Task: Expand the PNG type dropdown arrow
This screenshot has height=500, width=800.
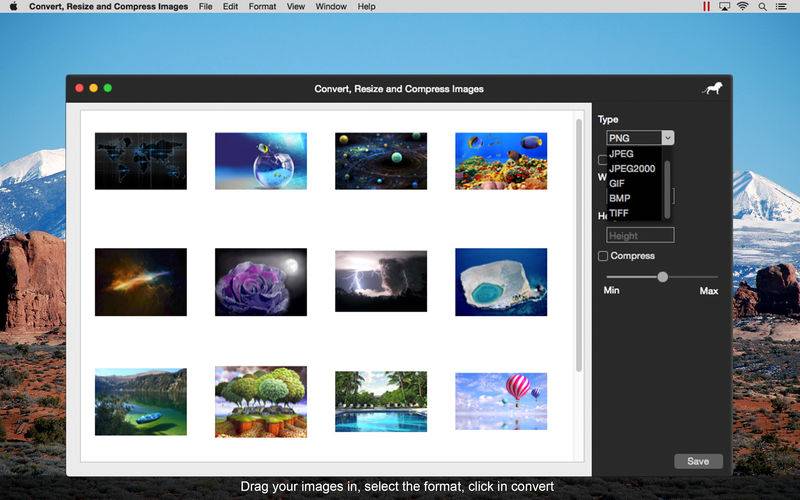Action: (x=667, y=138)
